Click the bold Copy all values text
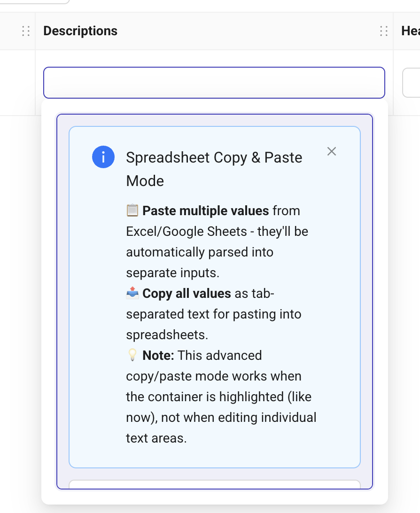The width and height of the screenshot is (420, 513). click(187, 294)
